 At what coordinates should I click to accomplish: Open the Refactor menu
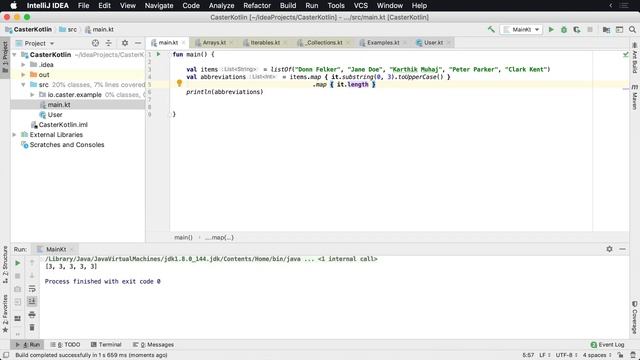(x=257, y=6)
